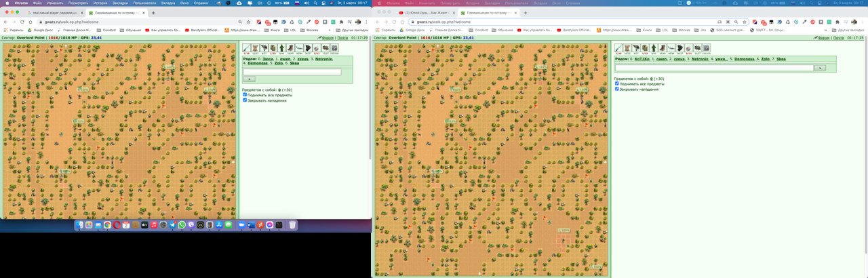Select the body armor icon in left window

coord(256,48)
